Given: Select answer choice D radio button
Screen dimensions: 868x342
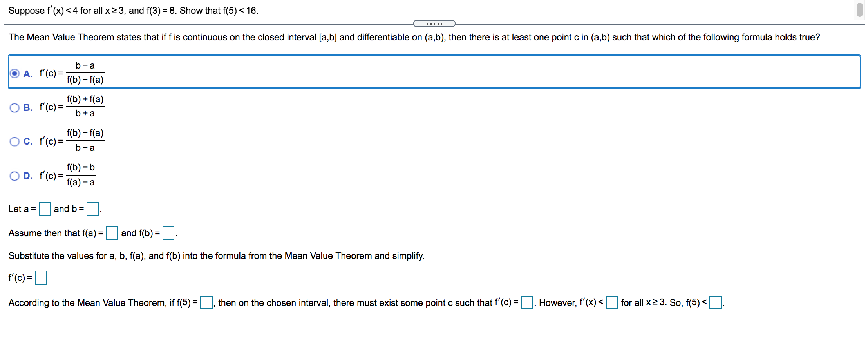Looking at the screenshot, I should (x=14, y=176).
